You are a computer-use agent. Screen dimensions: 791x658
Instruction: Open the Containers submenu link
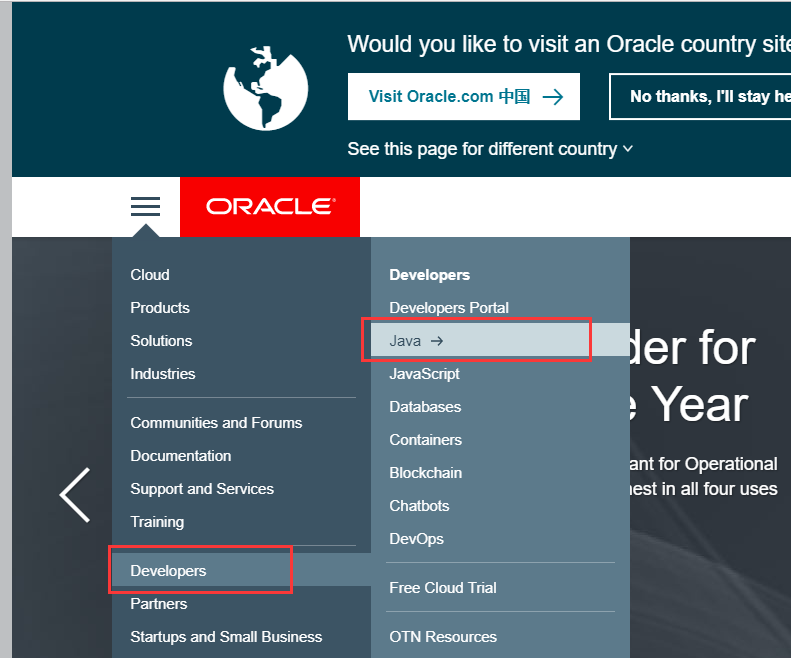(426, 440)
